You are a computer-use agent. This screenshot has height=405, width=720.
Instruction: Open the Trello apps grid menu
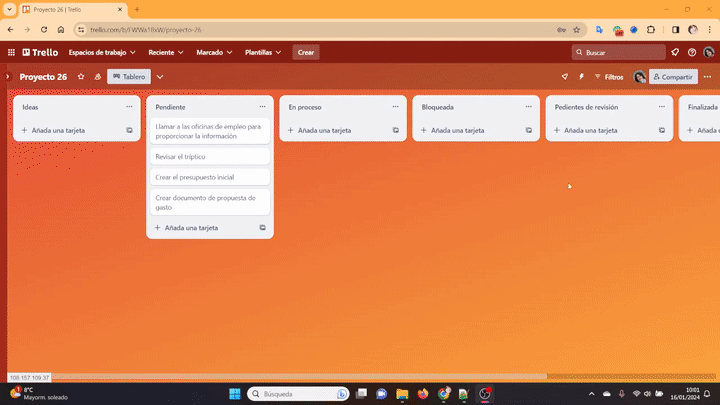click(11, 52)
